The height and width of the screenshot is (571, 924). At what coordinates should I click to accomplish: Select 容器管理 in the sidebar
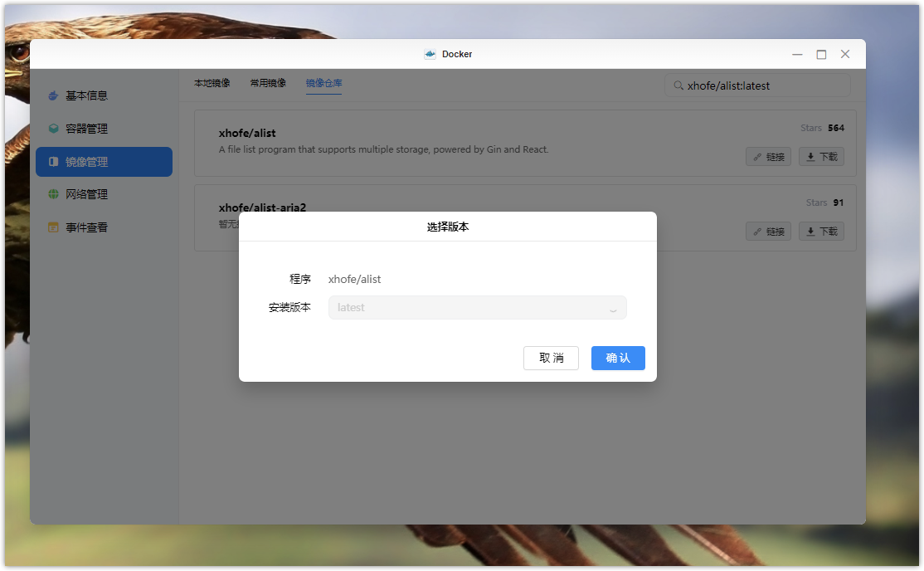104,129
